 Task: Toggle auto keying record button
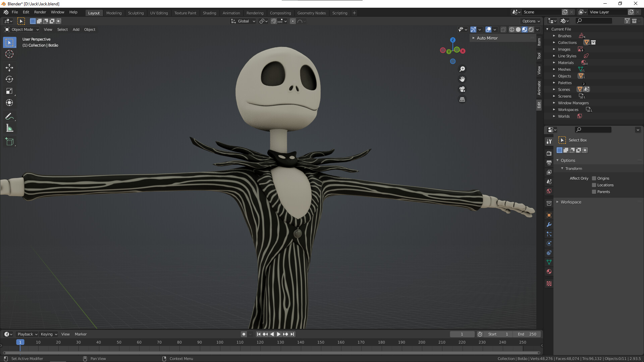click(x=244, y=334)
